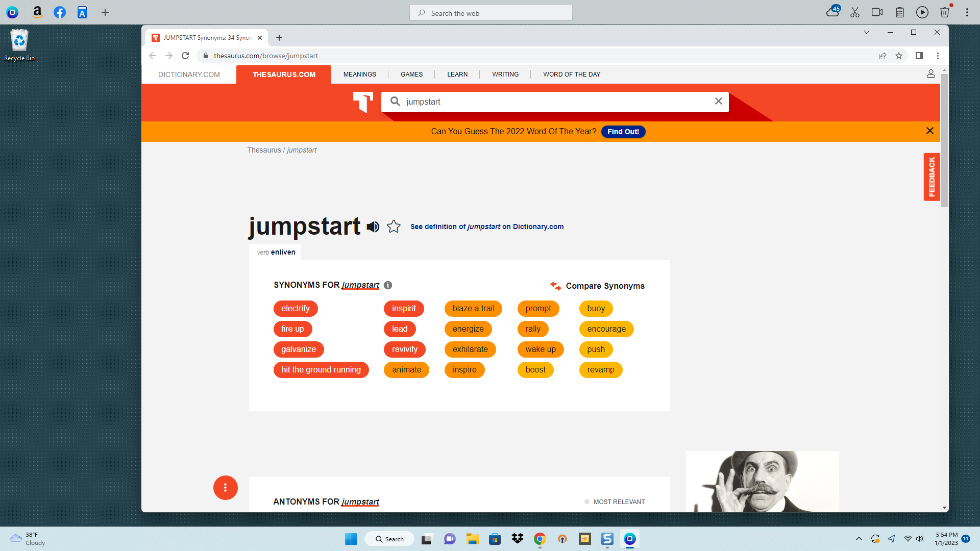Screen dimensions: 980x551
Task: Clear the jumpstart search field
Action: click(719, 101)
